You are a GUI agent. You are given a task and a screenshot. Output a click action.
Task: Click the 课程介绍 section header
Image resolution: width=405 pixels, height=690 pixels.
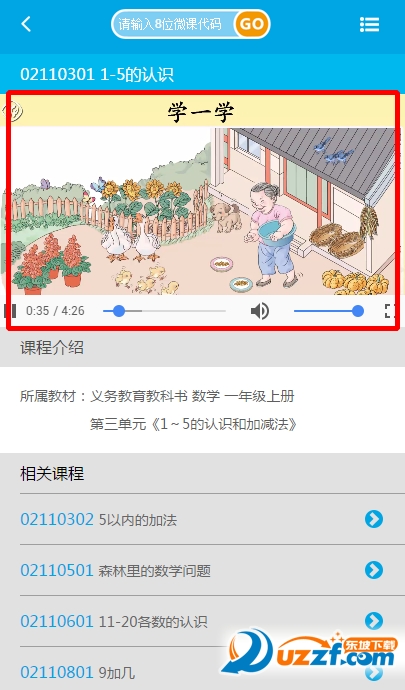[x=52, y=348]
